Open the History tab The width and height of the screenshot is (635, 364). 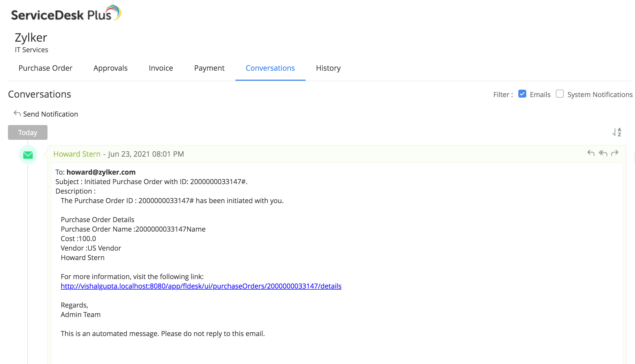(x=328, y=68)
